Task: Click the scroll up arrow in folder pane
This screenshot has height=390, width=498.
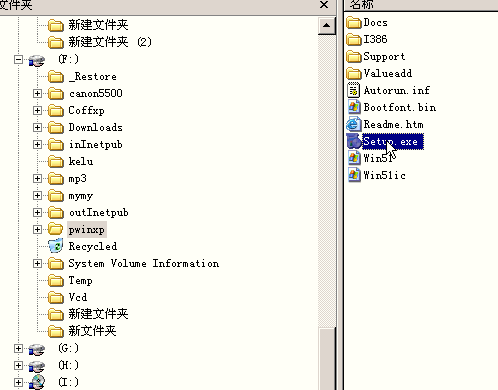Action: (326, 26)
